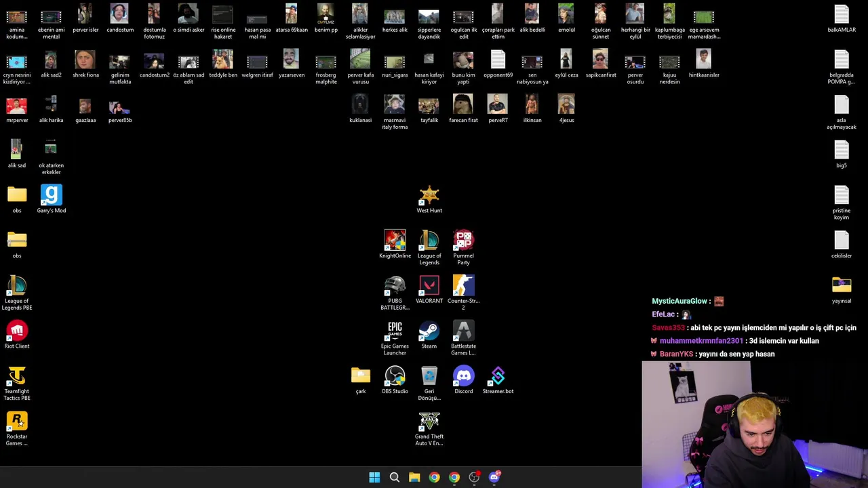Launch the Streamer.bot shortcut
This screenshot has width=868, height=488.
[x=498, y=380]
